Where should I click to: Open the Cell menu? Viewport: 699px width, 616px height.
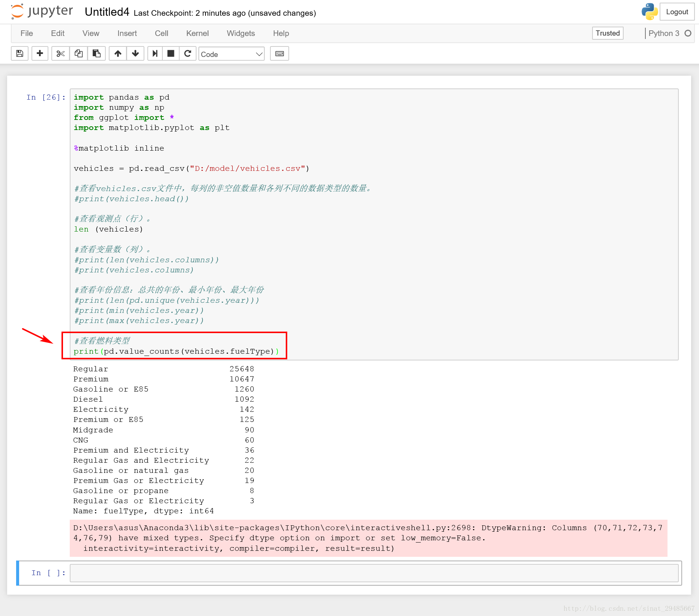tap(162, 33)
